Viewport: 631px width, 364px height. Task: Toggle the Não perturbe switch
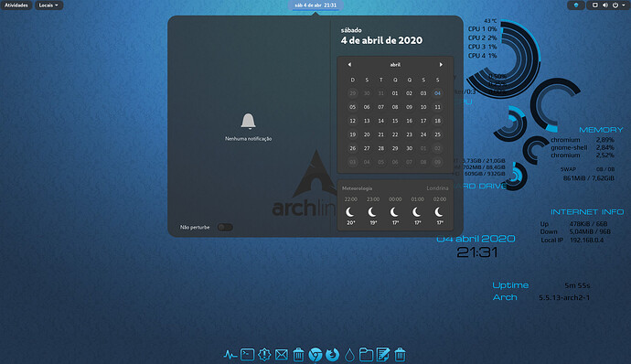pyautogui.click(x=225, y=227)
